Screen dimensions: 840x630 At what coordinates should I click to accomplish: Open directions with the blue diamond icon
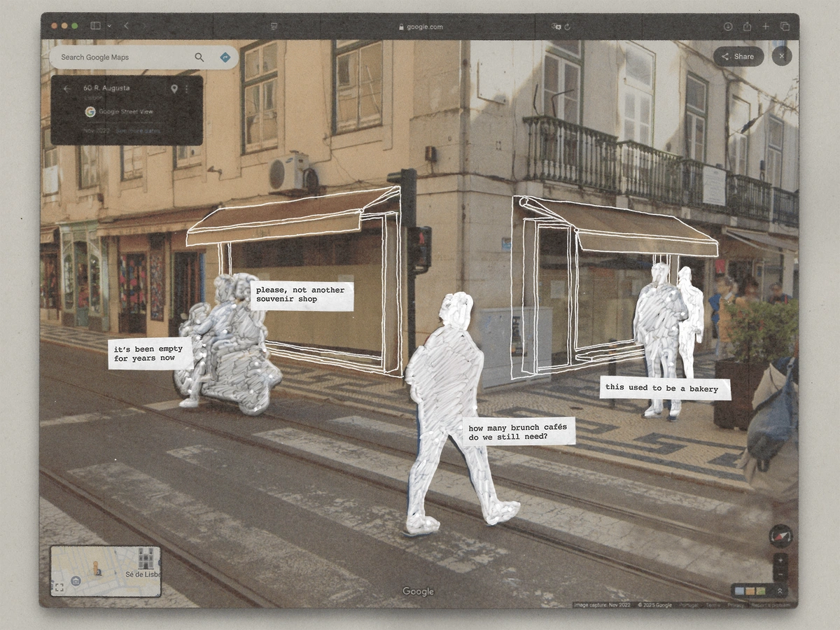coord(225,57)
